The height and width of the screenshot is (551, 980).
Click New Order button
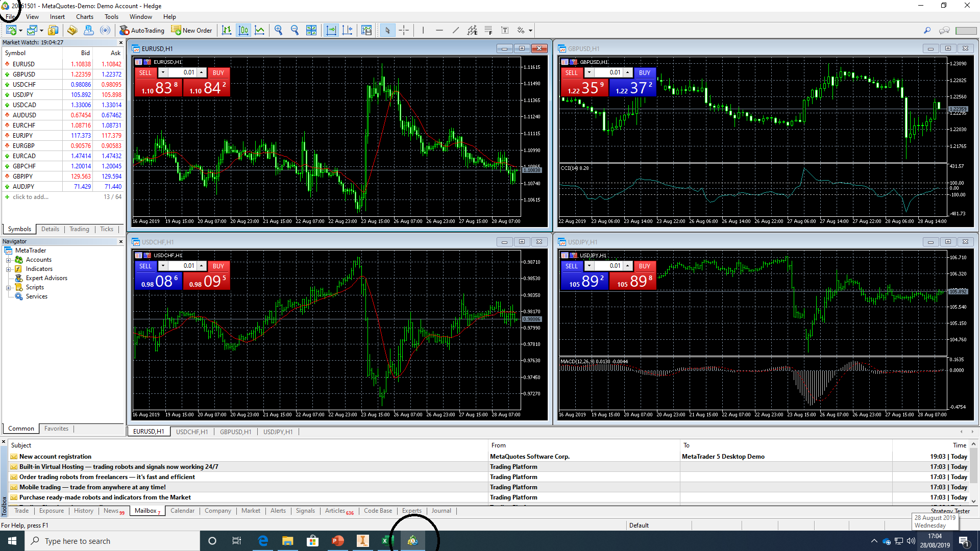point(192,31)
